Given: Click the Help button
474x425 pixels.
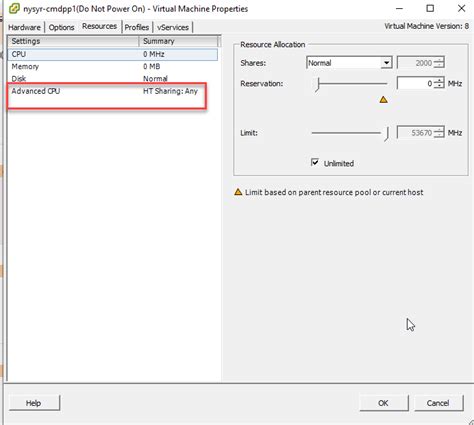Looking at the screenshot, I should tap(34, 403).
